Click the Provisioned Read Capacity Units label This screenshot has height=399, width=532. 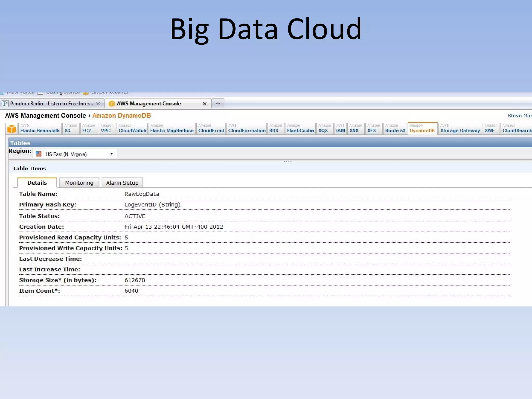point(70,237)
